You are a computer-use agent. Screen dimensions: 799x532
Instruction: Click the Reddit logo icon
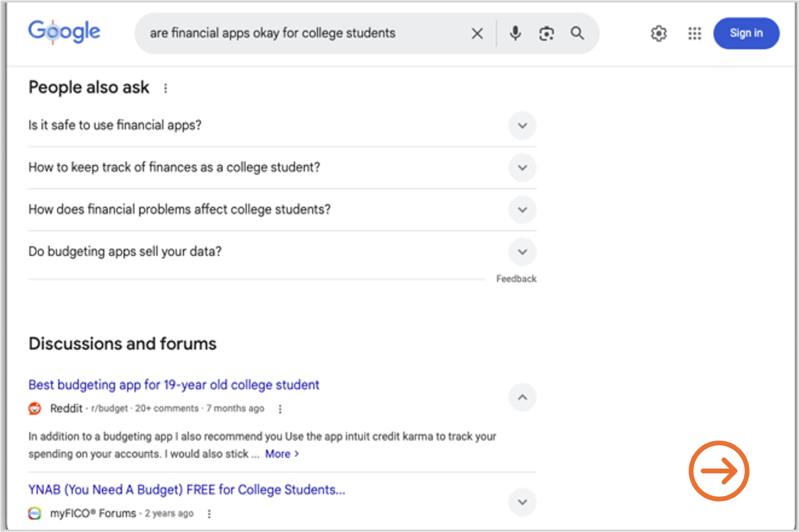pos(35,409)
